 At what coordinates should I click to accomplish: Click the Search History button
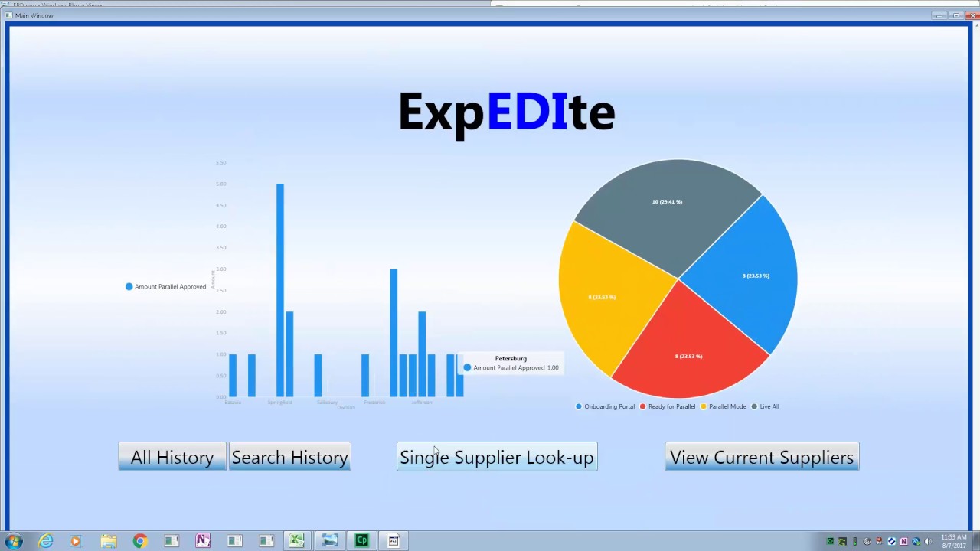click(x=289, y=457)
